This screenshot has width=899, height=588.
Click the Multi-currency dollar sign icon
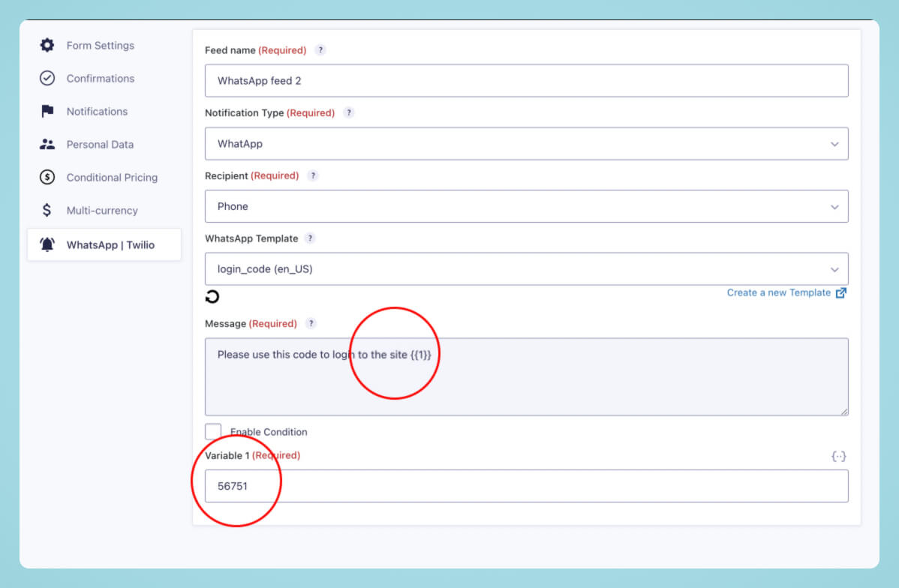pyautogui.click(x=47, y=210)
